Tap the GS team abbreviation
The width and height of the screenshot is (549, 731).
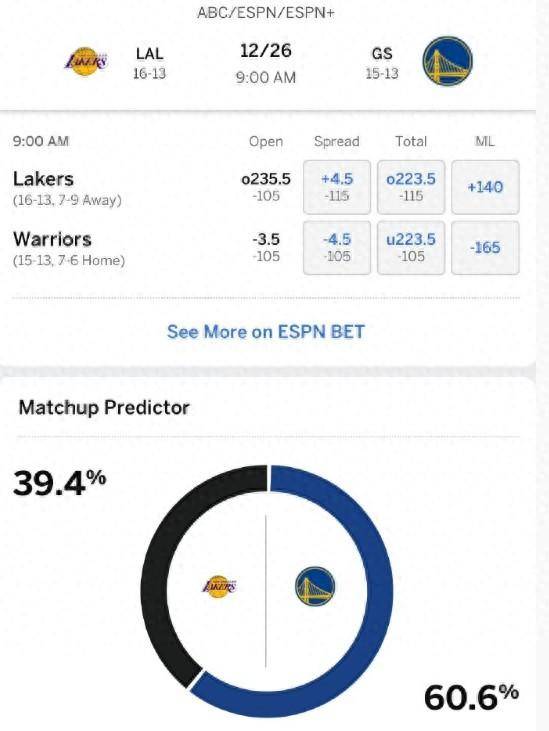point(382,54)
